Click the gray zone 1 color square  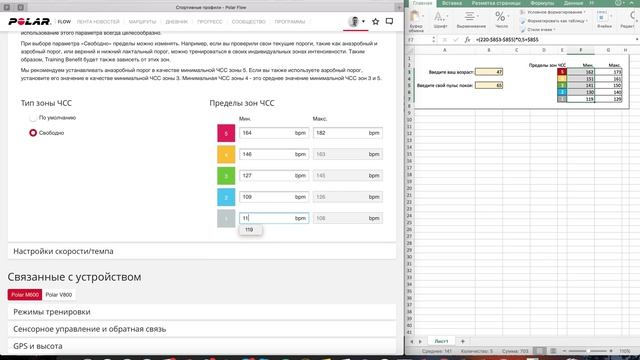point(226,218)
